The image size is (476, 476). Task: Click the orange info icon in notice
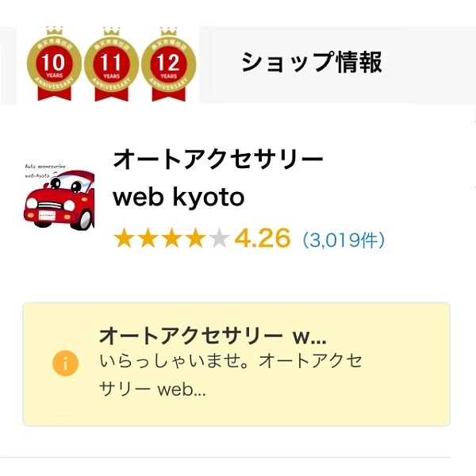(66, 363)
